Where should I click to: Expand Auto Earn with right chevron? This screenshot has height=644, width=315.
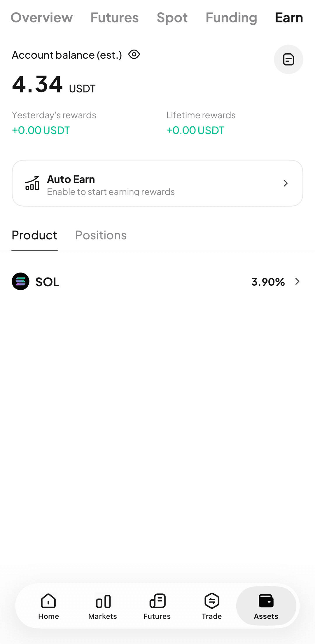[286, 183]
